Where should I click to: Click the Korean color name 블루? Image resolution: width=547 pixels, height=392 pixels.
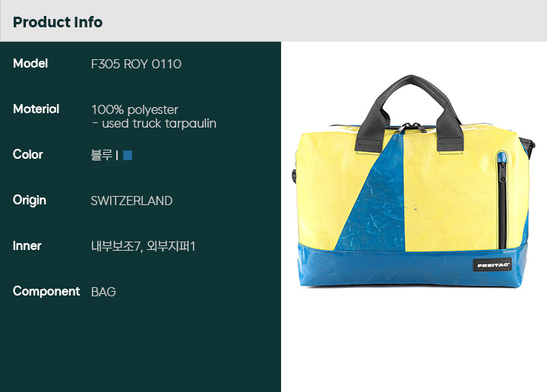click(x=102, y=155)
